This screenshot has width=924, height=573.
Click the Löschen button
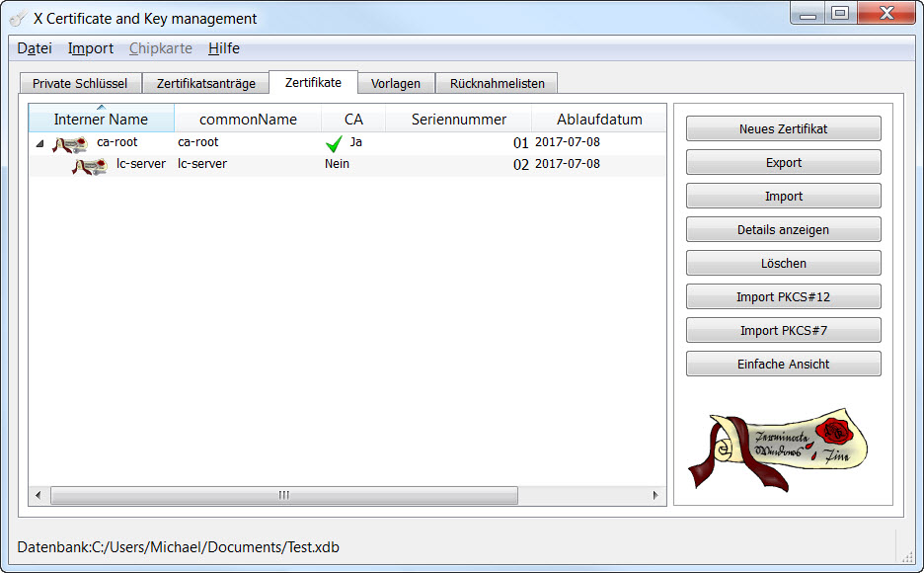pos(783,264)
